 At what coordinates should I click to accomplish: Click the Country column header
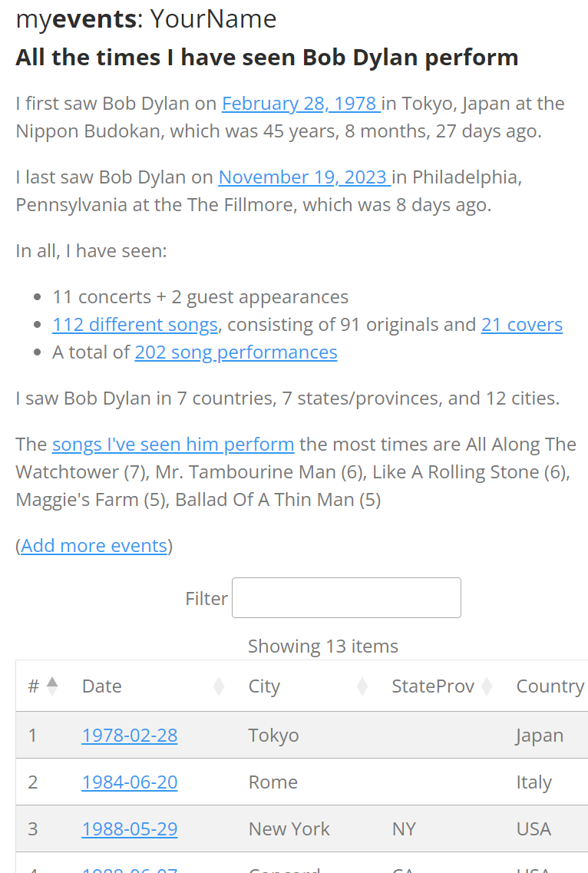550,686
